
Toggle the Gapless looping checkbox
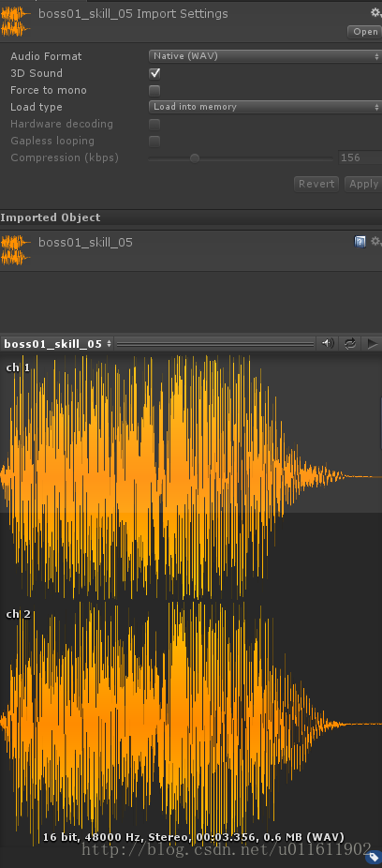click(x=154, y=142)
